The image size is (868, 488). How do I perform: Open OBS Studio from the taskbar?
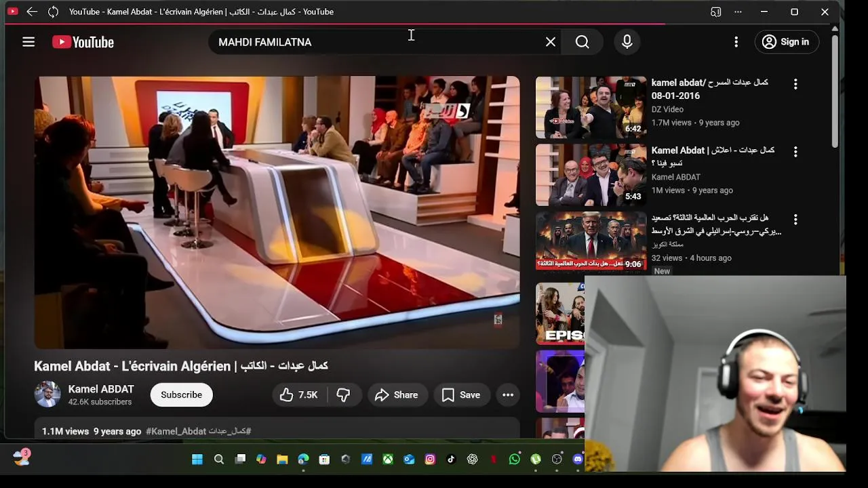pyautogui.click(x=557, y=460)
